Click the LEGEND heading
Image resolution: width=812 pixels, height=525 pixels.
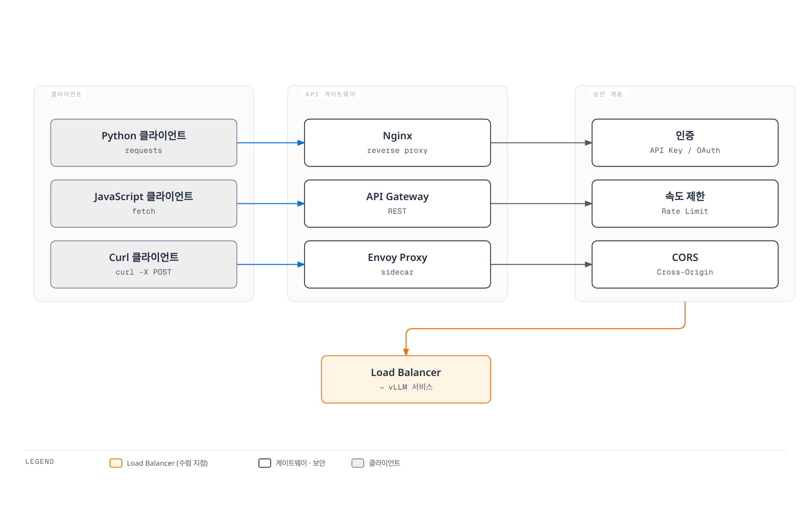[40, 461]
